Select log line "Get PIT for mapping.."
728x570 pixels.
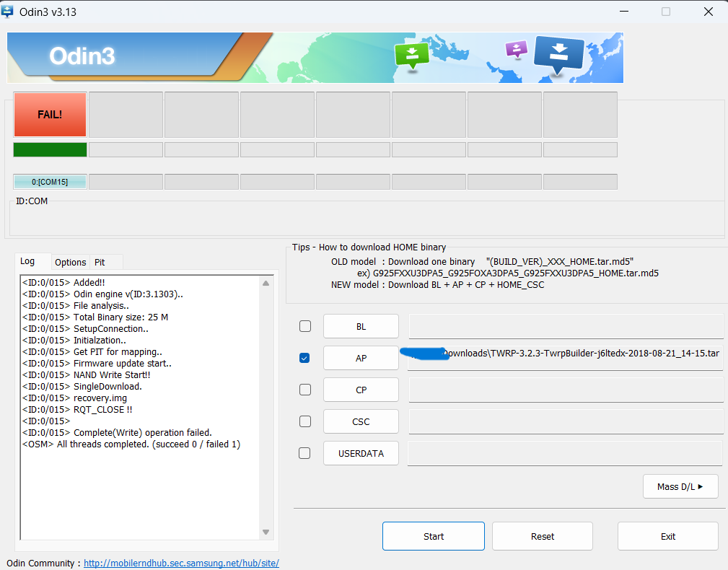(92, 352)
